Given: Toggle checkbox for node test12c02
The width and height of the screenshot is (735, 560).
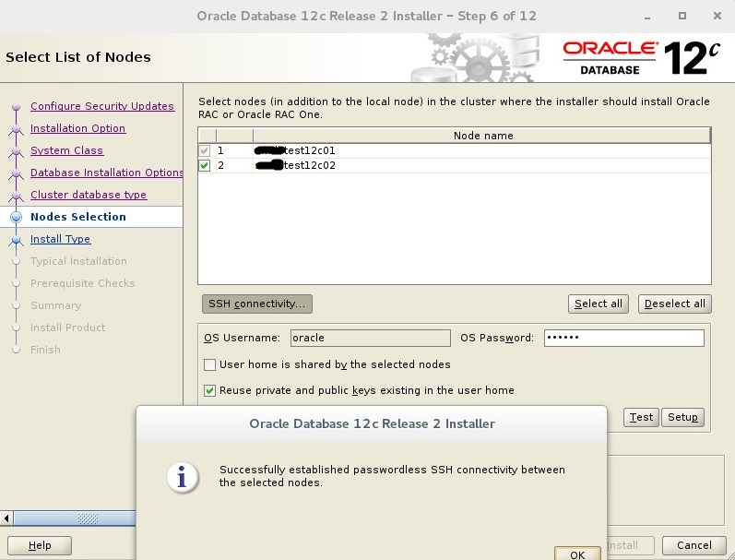Looking at the screenshot, I should click(x=205, y=165).
